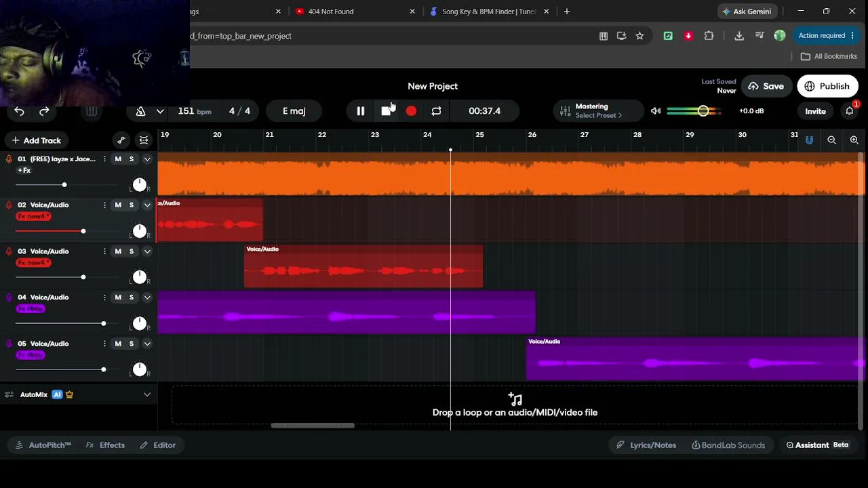868x488 pixels.
Task: Toggle the metronome on or off
Action: 141,111
